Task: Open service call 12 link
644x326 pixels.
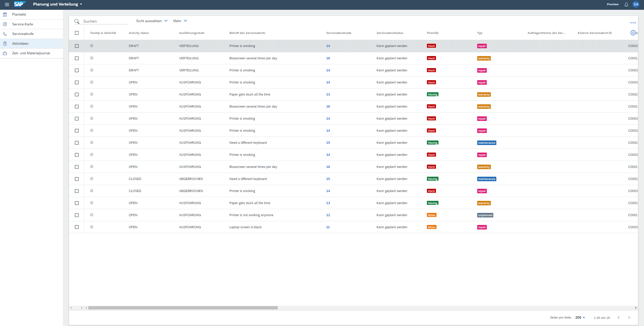Action: 328,215
